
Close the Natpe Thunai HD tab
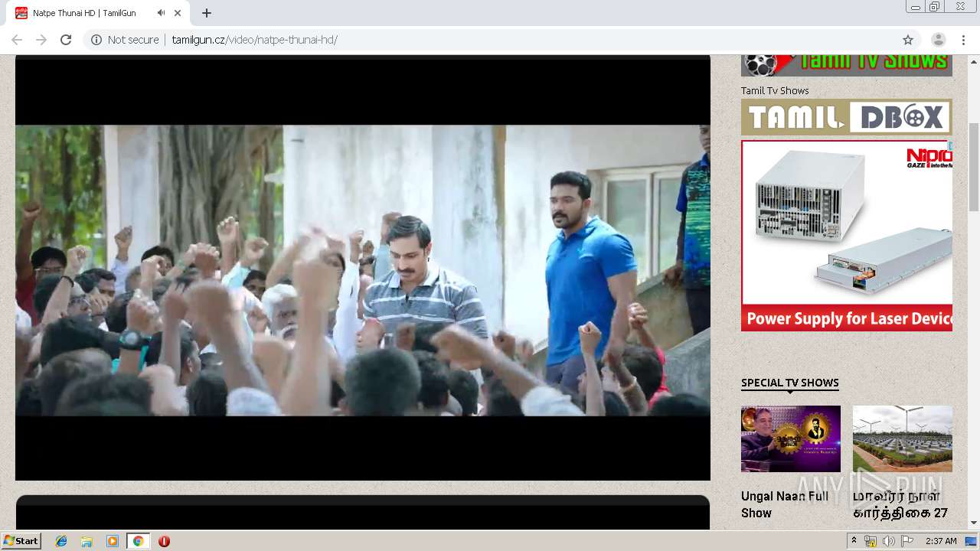[178, 13]
